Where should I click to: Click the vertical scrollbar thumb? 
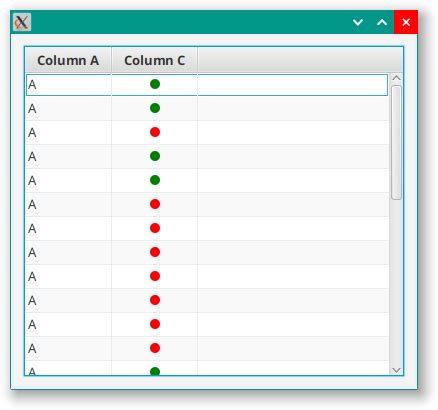click(x=396, y=142)
